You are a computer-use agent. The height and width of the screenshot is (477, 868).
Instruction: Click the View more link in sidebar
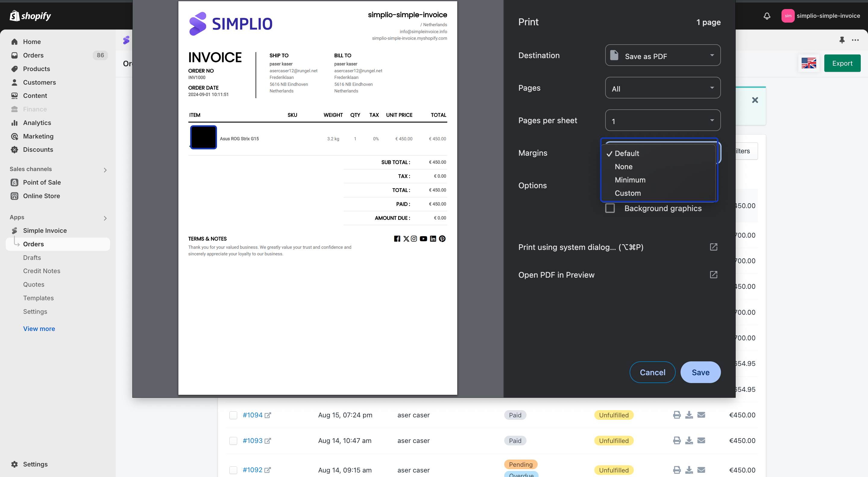(39, 329)
